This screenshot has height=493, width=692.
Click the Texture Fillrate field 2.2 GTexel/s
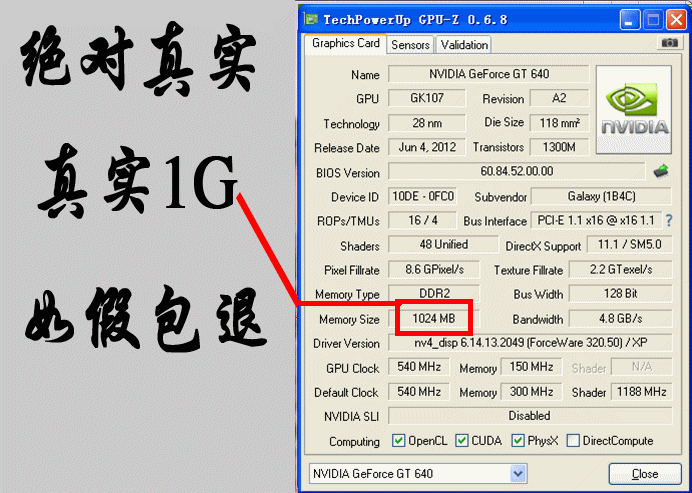point(621,270)
